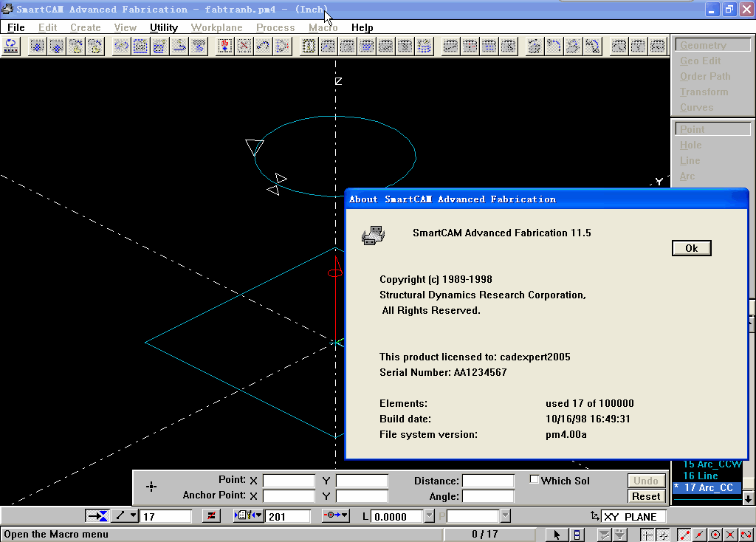
Task: Select the Geometry toolbox button
Action: (x=712, y=45)
